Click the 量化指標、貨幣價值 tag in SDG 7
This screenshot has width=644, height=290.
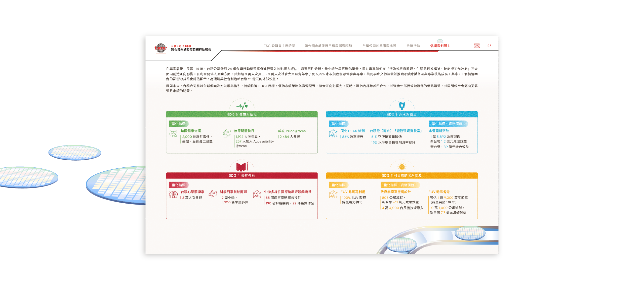(400, 185)
